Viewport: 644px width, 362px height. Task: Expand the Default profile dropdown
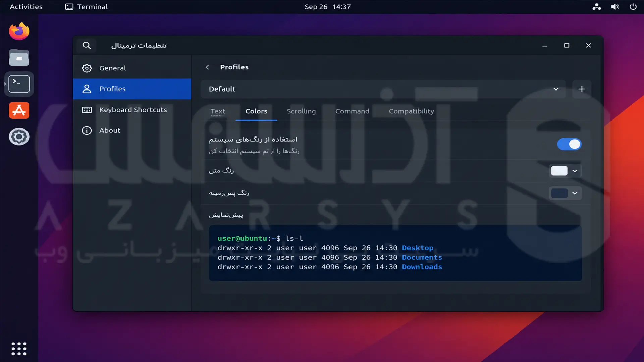point(383,89)
